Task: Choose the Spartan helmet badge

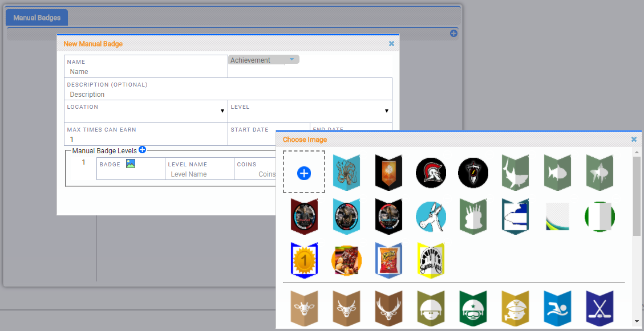Action: [x=431, y=173]
